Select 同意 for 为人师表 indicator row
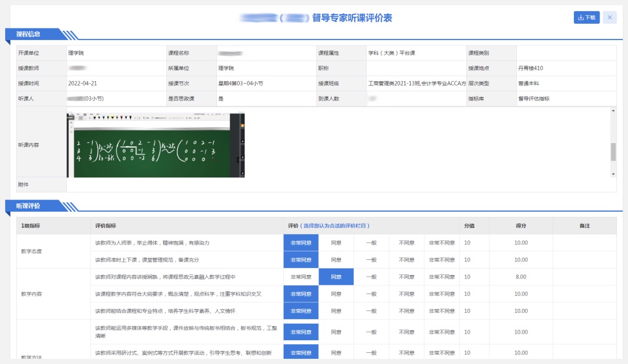This screenshot has width=628, height=364. point(336,243)
